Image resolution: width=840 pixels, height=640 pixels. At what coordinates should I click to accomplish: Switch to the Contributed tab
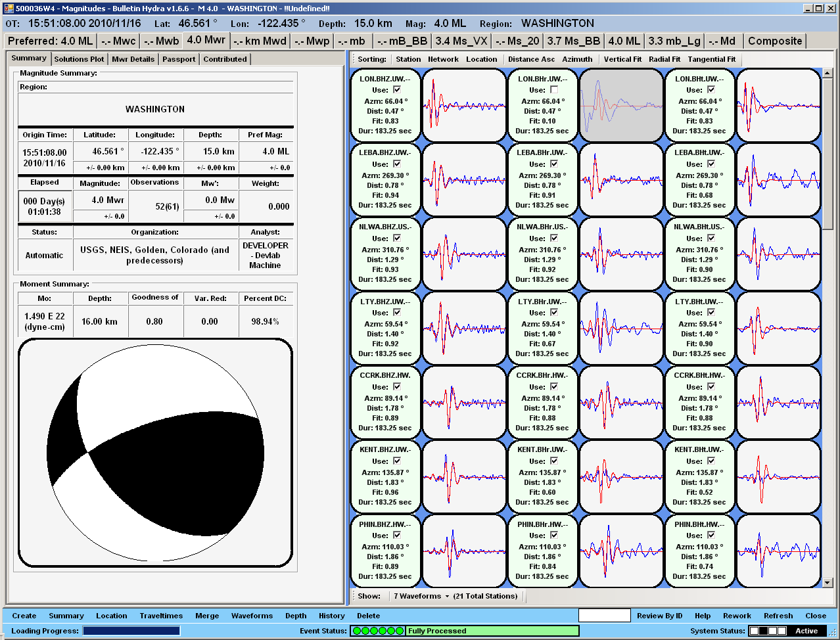[225, 59]
